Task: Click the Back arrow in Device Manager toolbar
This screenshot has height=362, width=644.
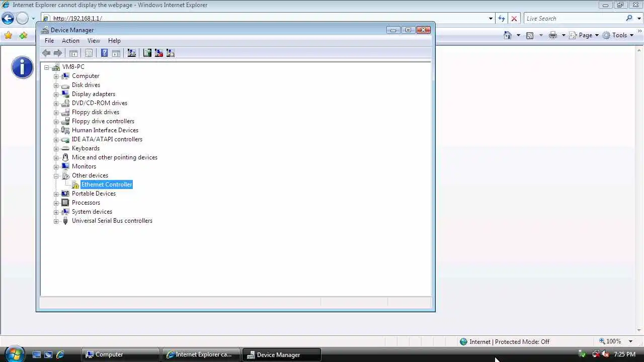Action: point(46,53)
